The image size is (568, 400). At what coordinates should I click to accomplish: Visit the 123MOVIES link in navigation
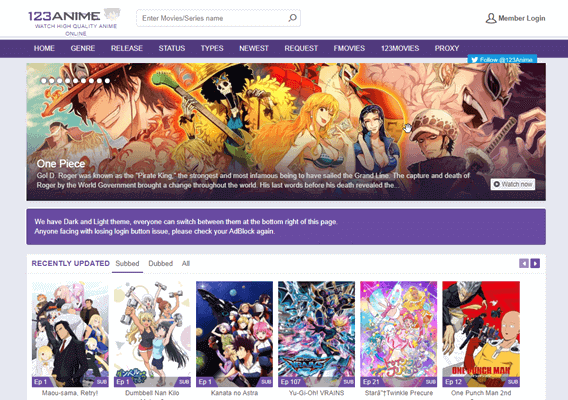click(x=400, y=48)
